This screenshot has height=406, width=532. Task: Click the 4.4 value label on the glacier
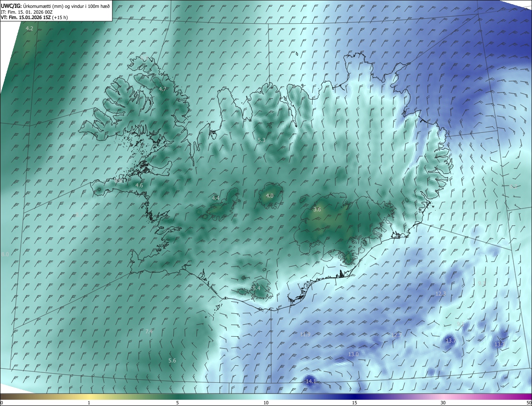pos(216,198)
